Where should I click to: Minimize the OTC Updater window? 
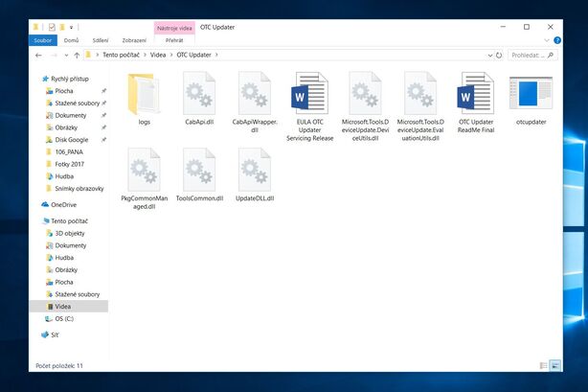click(504, 27)
